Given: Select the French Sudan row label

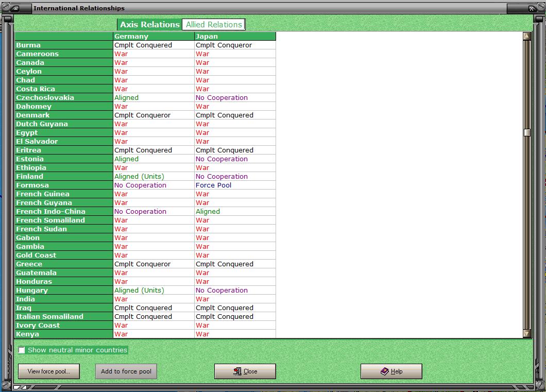Looking at the screenshot, I should coord(64,229).
